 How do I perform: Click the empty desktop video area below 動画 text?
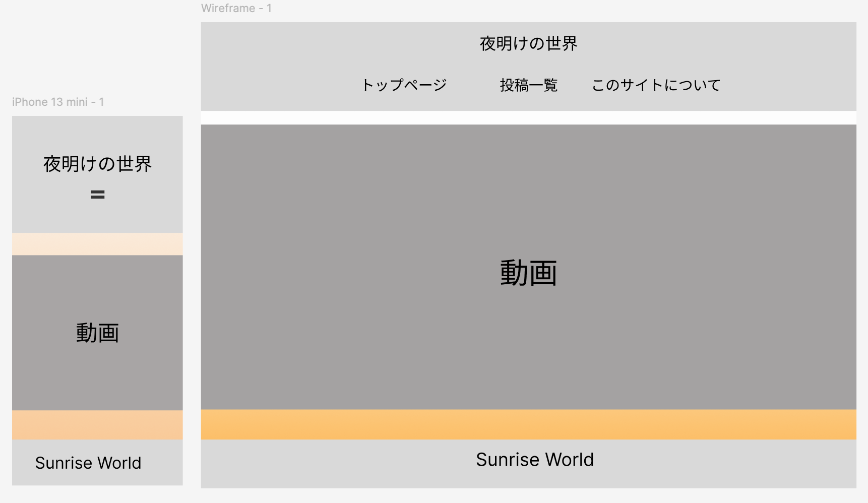pyautogui.click(x=528, y=353)
